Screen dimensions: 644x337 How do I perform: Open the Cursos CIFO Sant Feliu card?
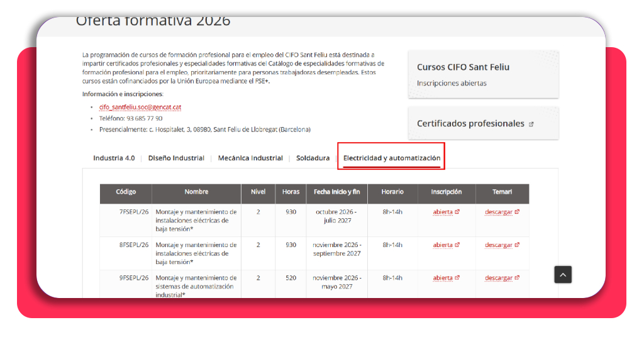point(484,74)
